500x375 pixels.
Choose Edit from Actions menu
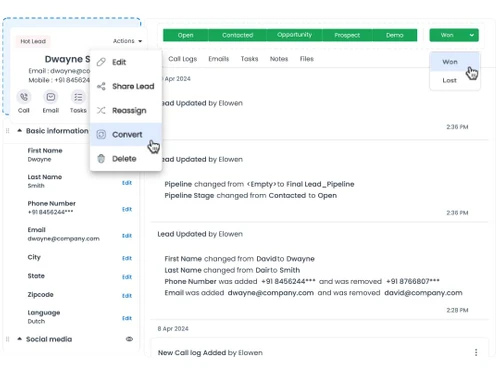point(126,62)
